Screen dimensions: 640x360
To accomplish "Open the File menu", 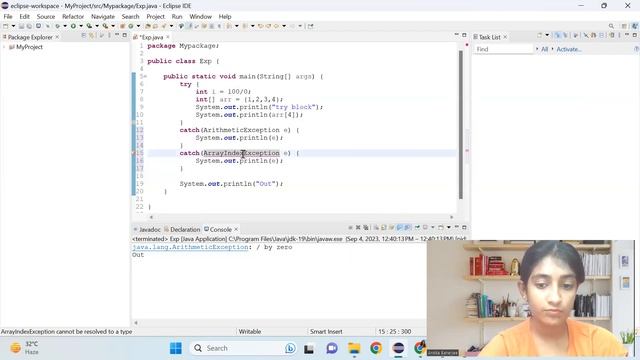I will (x=8, y=16).
